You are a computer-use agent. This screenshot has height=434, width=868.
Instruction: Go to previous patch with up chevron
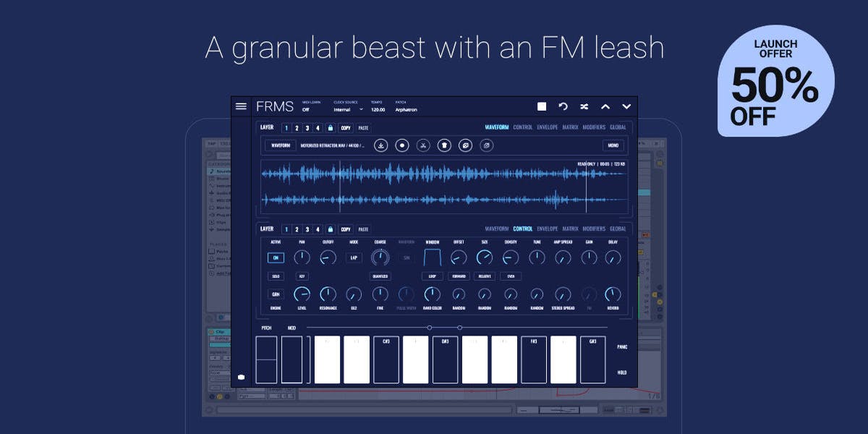tap(605, 106)
